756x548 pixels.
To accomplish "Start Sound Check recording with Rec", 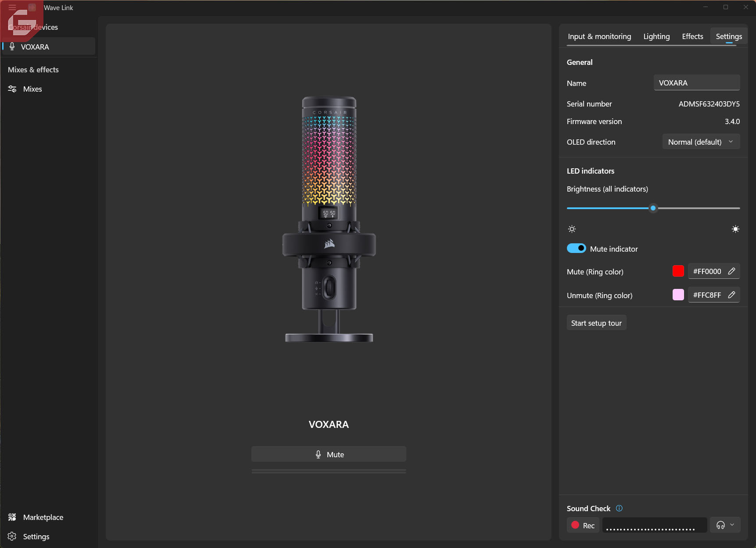I will click(x=583, y=525).
